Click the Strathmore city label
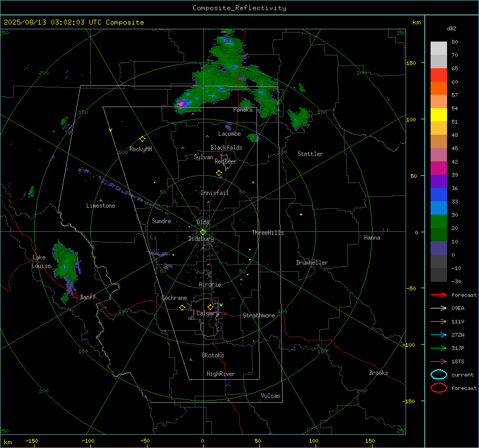Image resolution: width=479 pixels, height=448 pixels. [259, 315]
